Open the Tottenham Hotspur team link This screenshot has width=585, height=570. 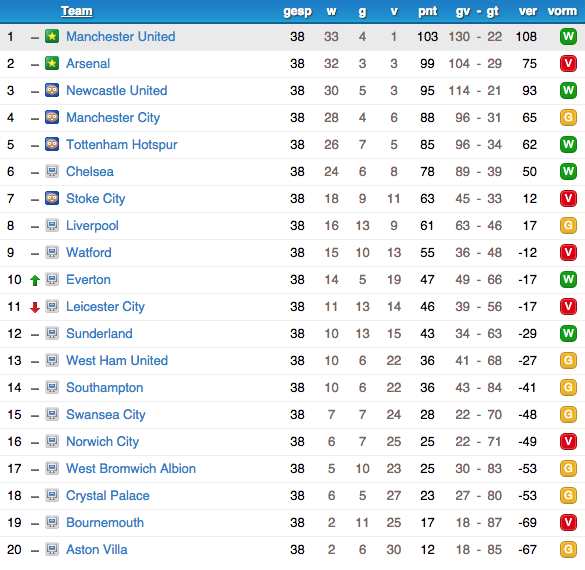122,145
